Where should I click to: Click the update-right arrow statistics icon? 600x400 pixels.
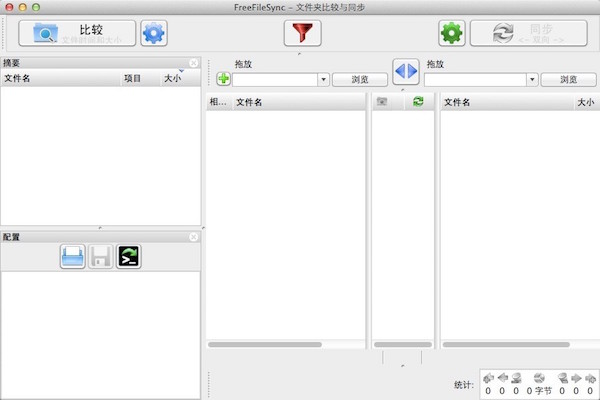[576, 378]
